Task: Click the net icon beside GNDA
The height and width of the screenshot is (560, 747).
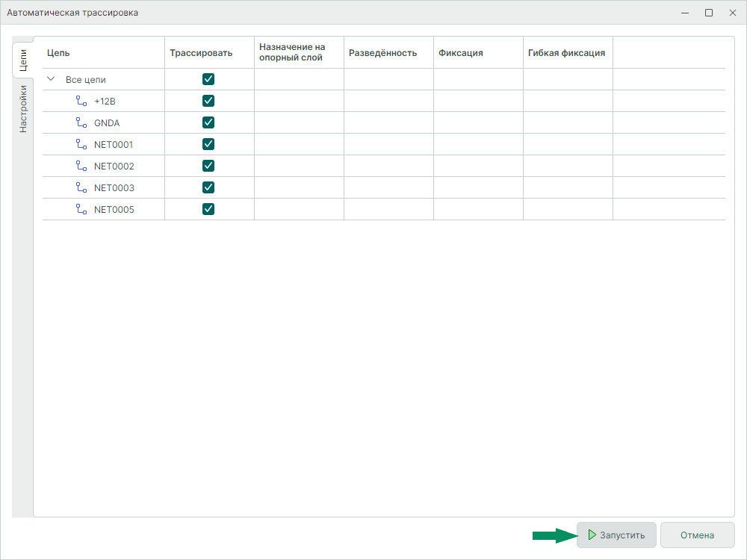Action: point(81,122)
